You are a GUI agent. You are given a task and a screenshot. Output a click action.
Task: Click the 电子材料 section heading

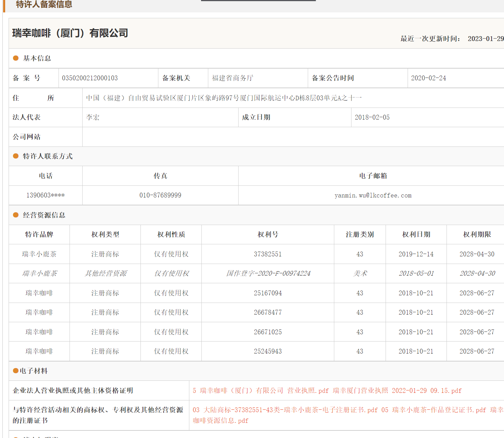coord(34,371)
